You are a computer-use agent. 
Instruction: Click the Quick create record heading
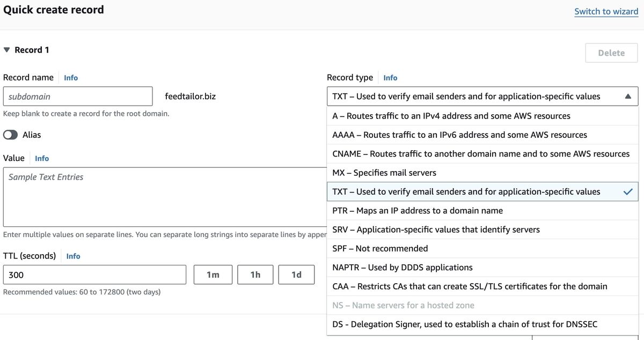54,10
